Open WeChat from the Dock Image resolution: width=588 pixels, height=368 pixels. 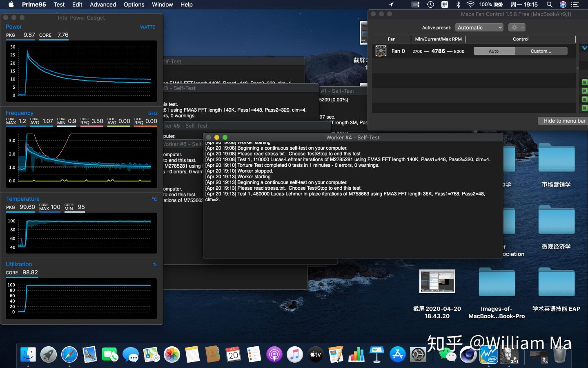[x=448, y=355]
